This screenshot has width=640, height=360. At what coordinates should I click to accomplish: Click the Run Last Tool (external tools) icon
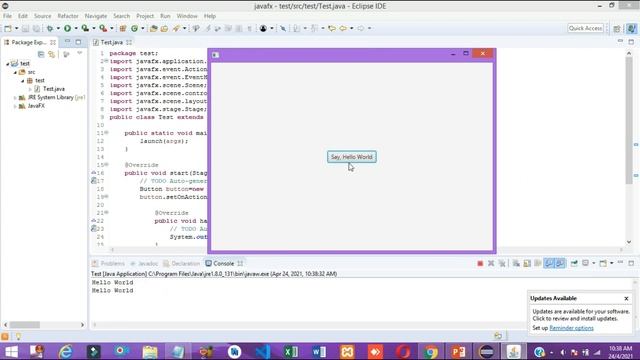coord(103,28)
